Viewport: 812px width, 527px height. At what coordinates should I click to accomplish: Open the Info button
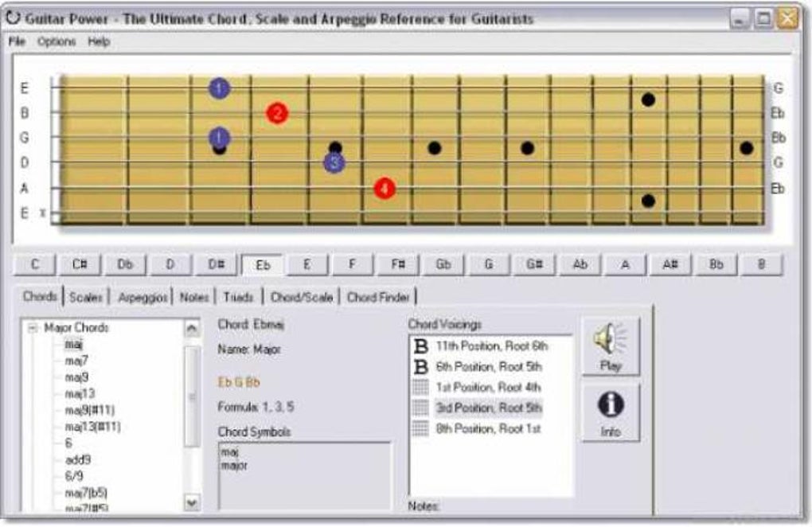611,412
